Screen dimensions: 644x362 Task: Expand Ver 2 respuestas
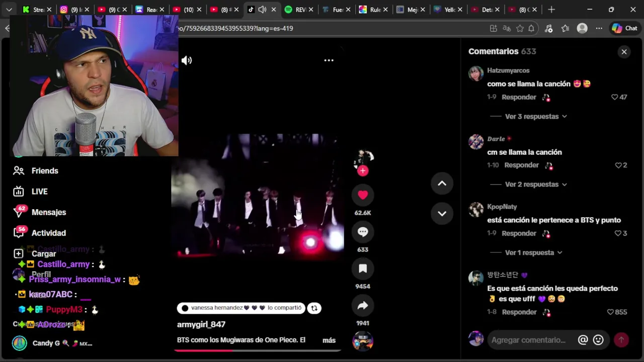(x=536, y=185)
